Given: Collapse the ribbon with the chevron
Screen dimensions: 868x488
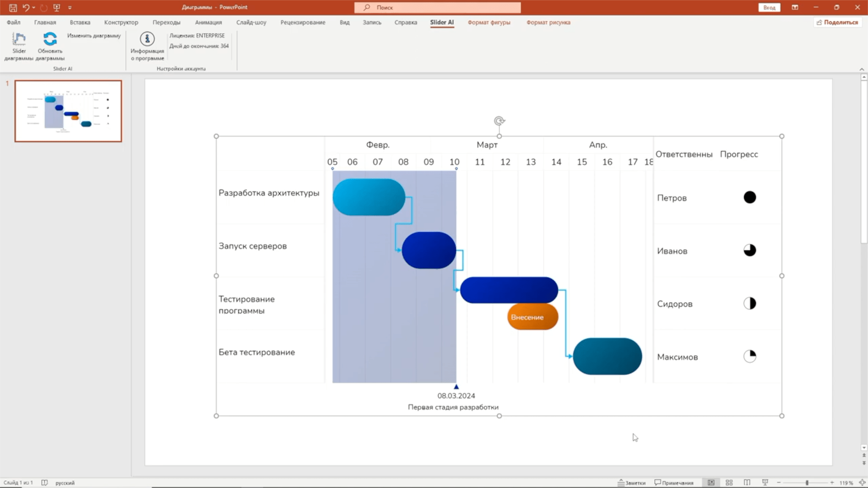Looking at the screenshot, I should [862, 69].
